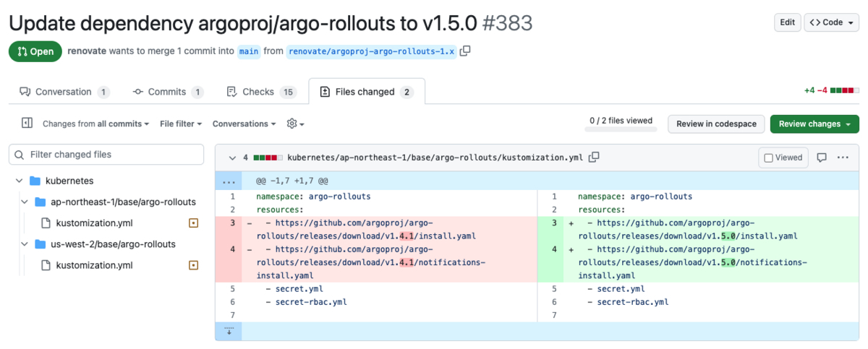This screenshot has width=868, height=349.
Task: Click '0 / 2 files viewed' text
Action: (x=621, y=120)
